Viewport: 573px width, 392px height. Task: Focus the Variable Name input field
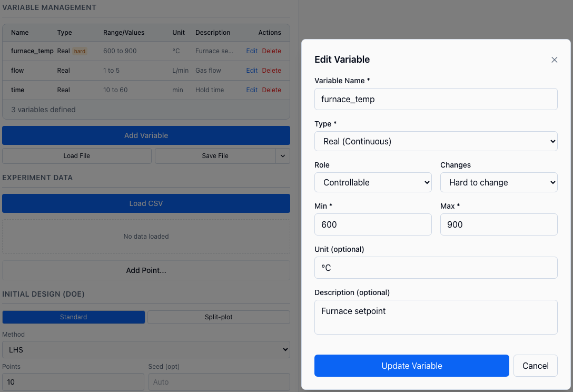pos(436,99)
